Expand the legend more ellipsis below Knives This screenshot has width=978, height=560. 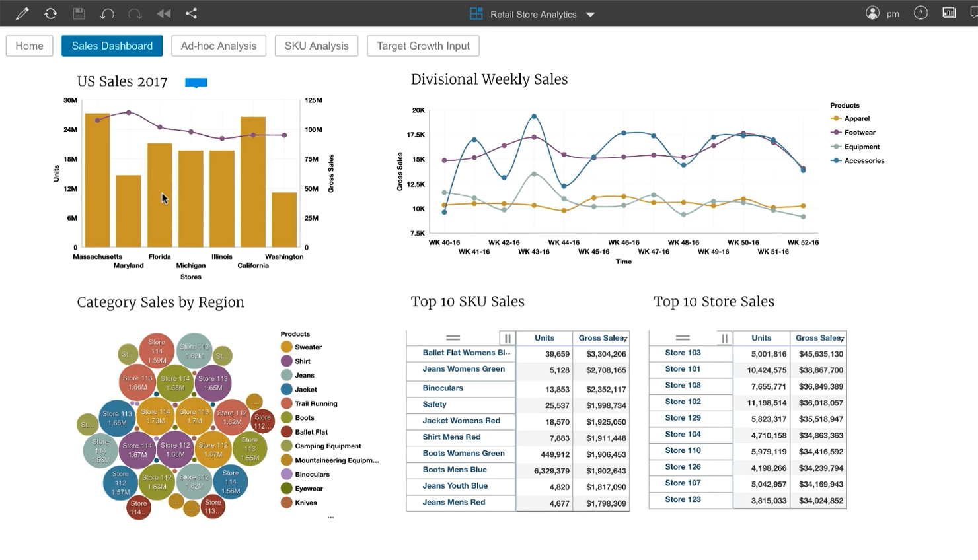pos(330,518)
